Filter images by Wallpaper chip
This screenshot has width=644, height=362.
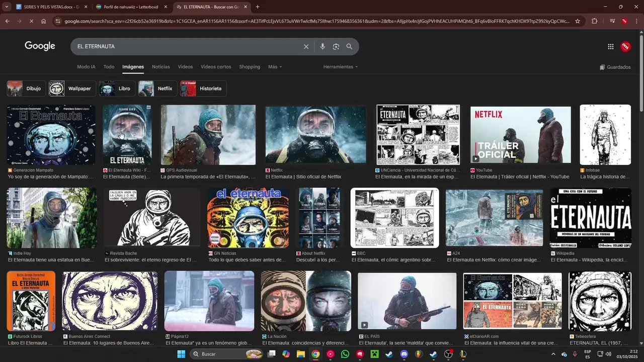click(72, 88)
